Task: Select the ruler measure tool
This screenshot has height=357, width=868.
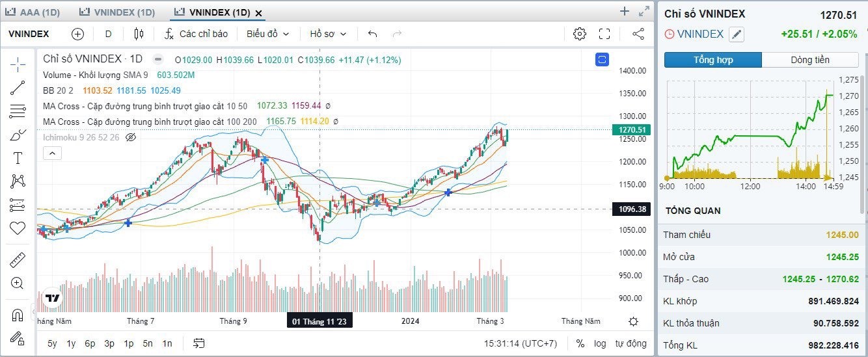Action: (x=18, y=259)
